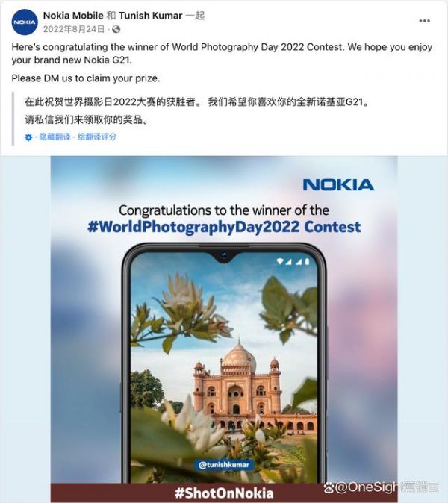Click the #ShotOnNokia banner text
448x503 pixels.
click(x=224, y=493)
